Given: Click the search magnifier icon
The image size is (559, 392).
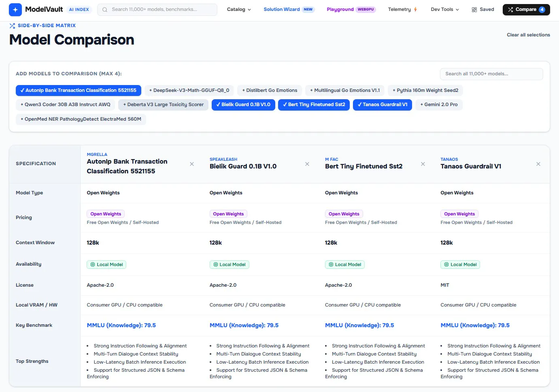Looking at the screenshot, I should (105, 10).
